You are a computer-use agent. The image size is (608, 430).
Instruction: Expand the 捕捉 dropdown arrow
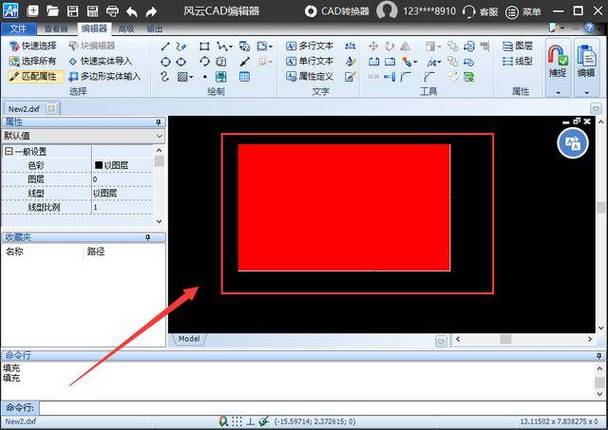(558, 92)
